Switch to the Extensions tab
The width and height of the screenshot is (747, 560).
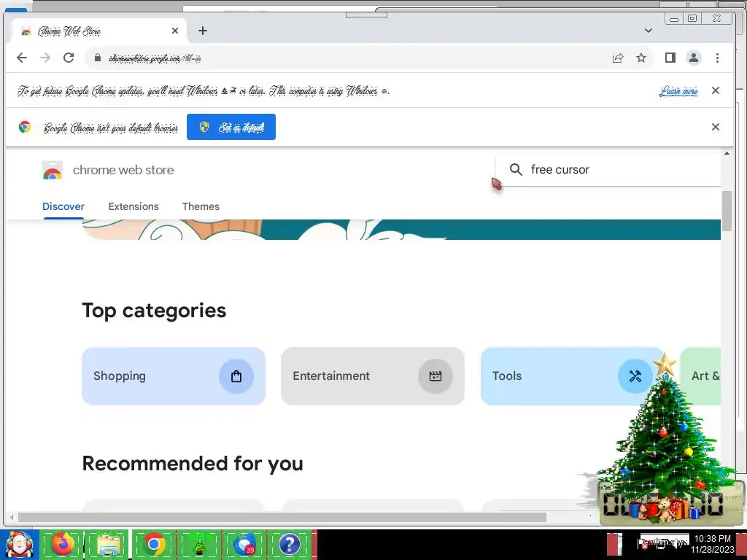[133, 206]
